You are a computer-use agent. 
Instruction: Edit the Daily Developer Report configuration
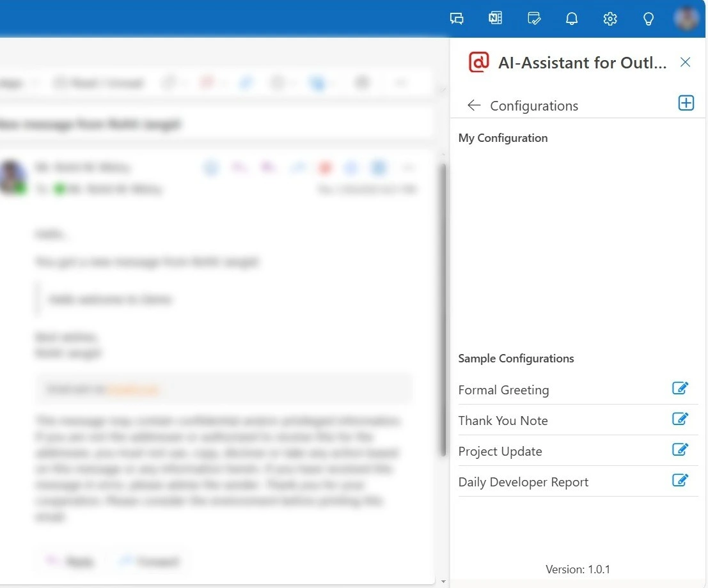680,480
